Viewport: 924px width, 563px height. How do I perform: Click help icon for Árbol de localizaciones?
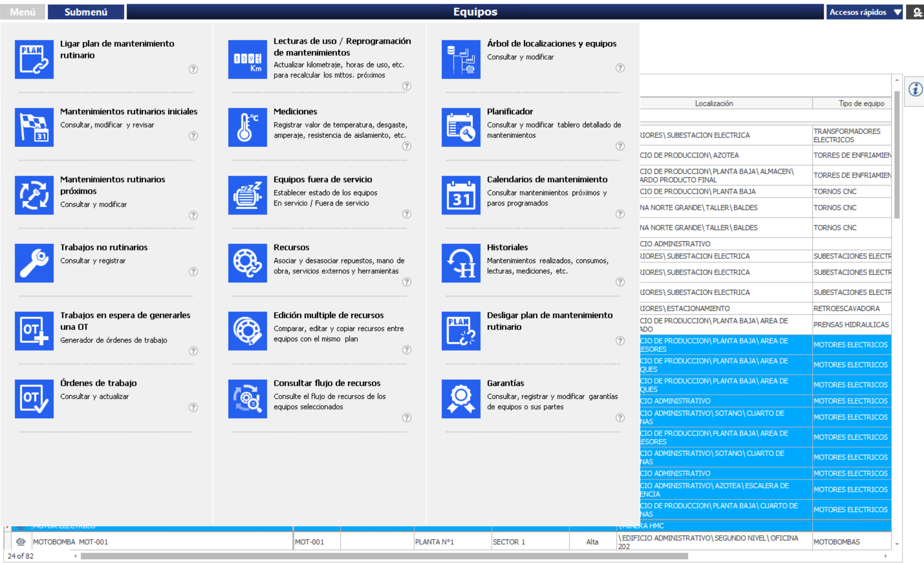tap(620, 68)
